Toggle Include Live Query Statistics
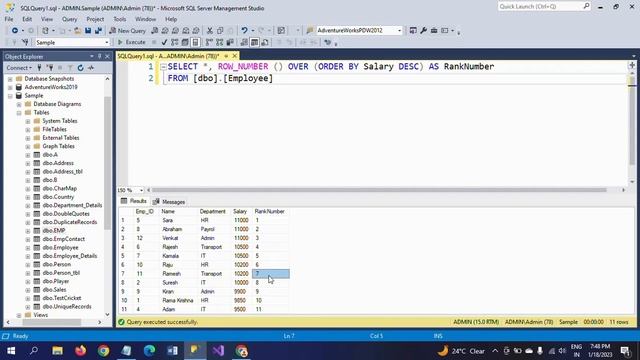The image size is (640, 360). pos(220,42)
